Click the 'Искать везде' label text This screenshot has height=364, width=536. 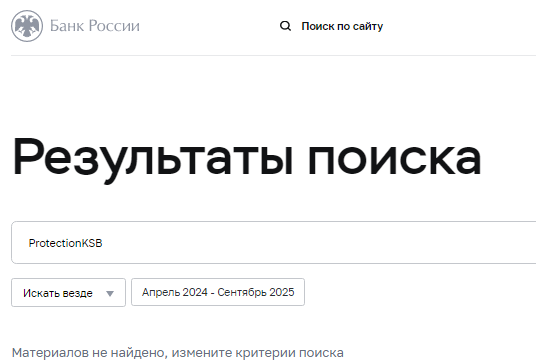coord(58,293)
